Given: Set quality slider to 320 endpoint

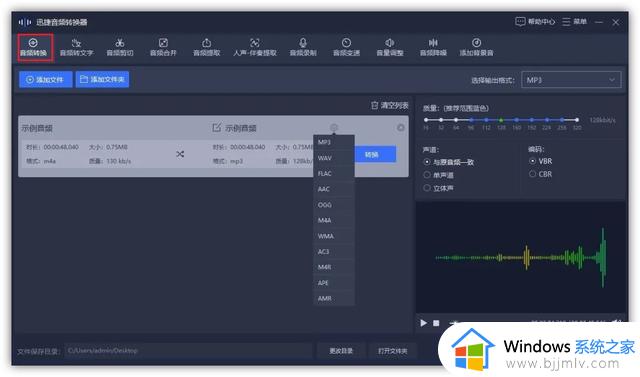Looking at the screenshot, I should coord(577,120).
